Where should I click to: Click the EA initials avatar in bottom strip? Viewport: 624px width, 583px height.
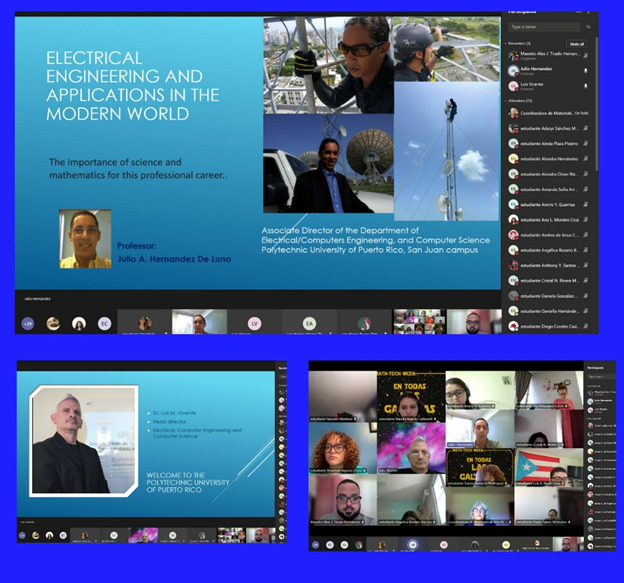[x=309, y=324]
